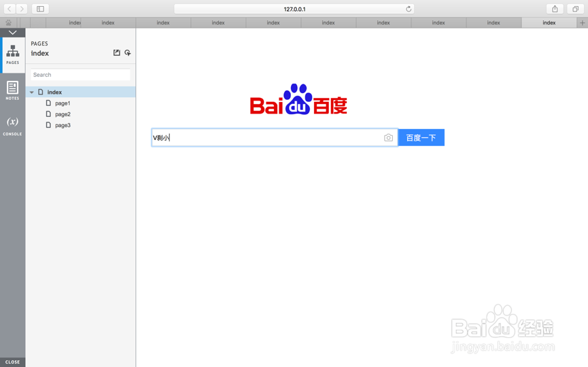
Task: Select the index page row
Action: [x=81, y=92]
